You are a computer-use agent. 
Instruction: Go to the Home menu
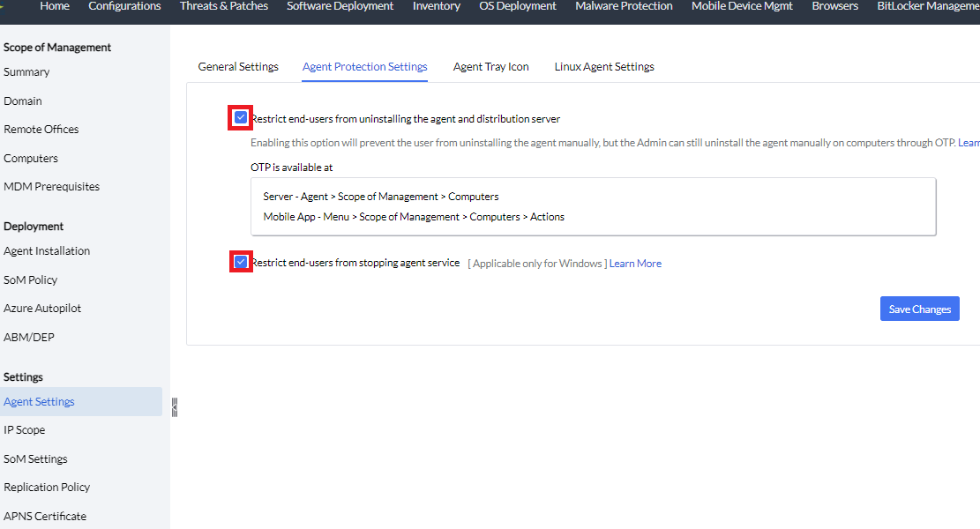[55, 6]
